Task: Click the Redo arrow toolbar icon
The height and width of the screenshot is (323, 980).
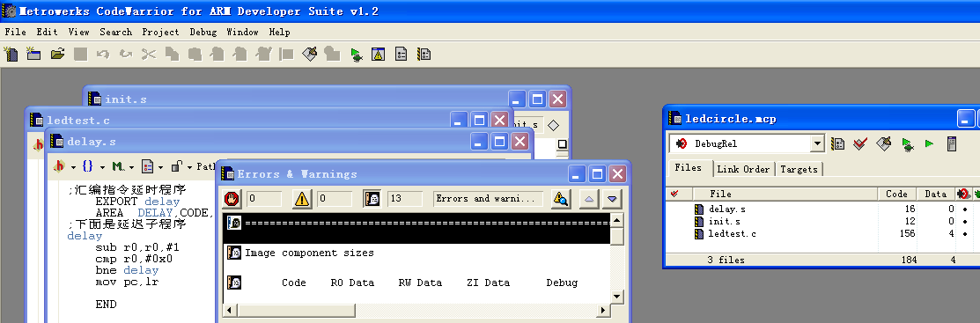Action: (126, 55)
